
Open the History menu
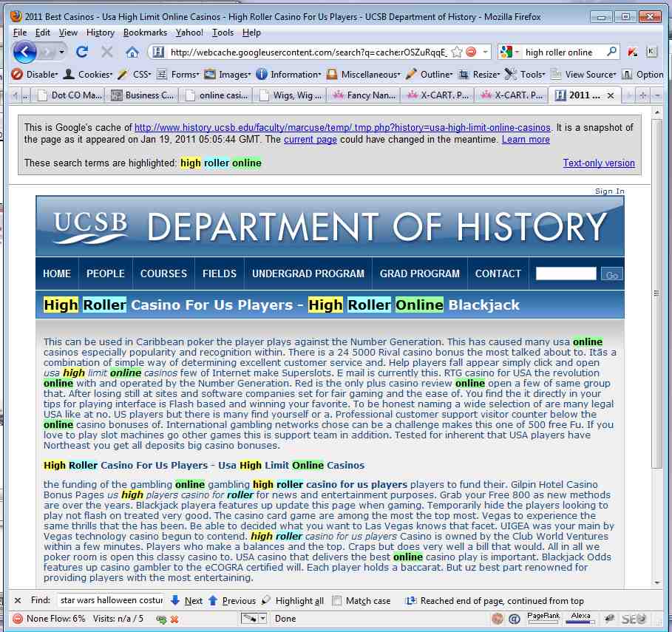[101, 33]
